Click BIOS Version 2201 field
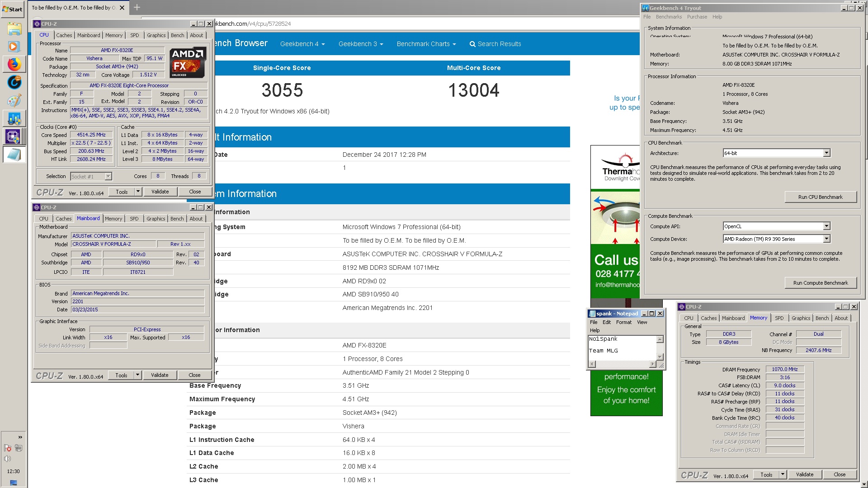This screenshot has height=488, width=868. point(138,301)
